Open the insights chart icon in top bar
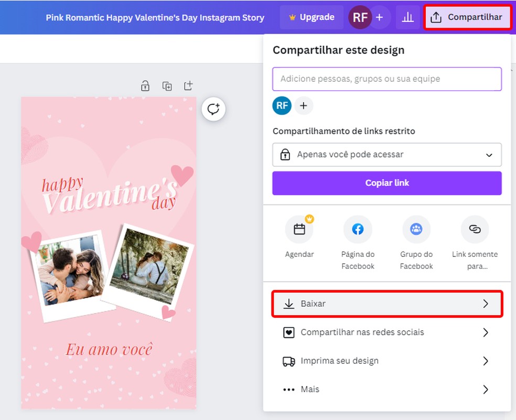Screen dimensions: 516x420 pyautogui.click(x=408, y=17)
